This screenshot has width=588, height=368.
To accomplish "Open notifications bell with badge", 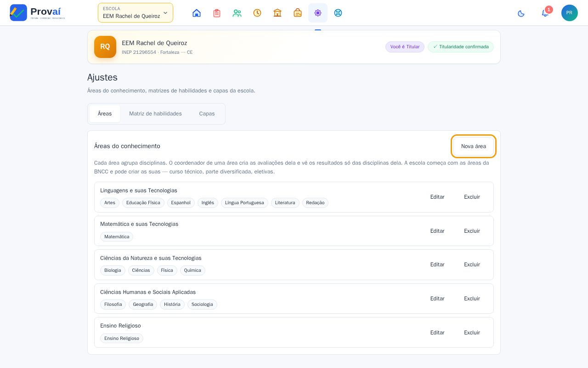I will click(x=545, y=13).
